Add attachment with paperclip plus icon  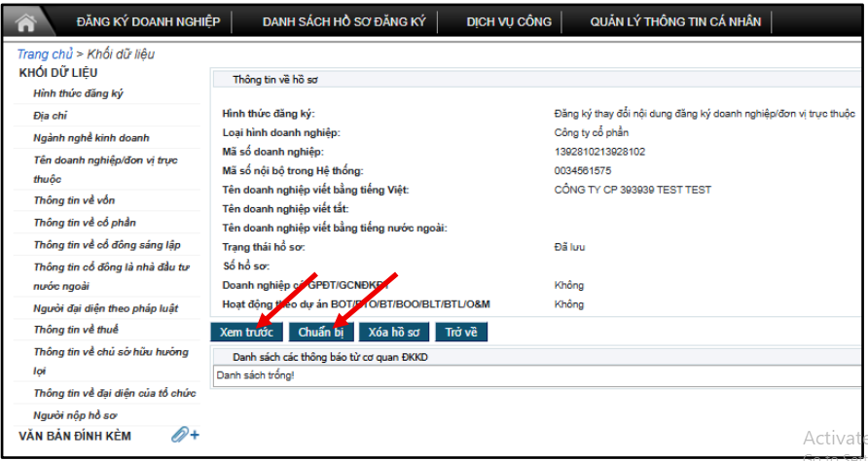pos(185,435)
